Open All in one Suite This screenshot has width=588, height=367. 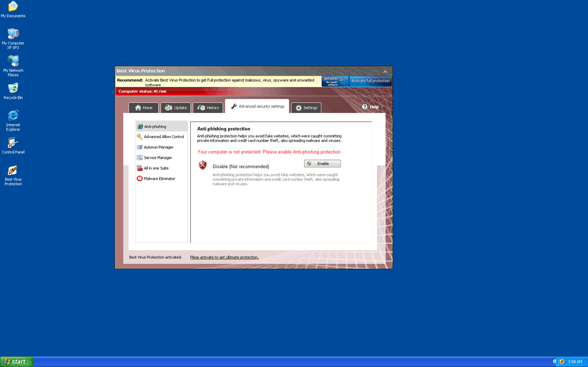coord(156,168)
